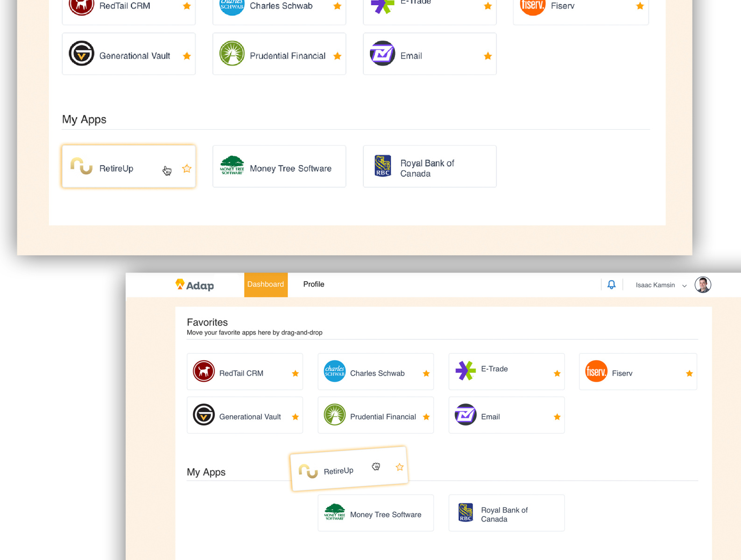Viewport: 741px width, 560px height.
Task: Click Generational Vault logo in bottom window
Action: coord(204,414)
